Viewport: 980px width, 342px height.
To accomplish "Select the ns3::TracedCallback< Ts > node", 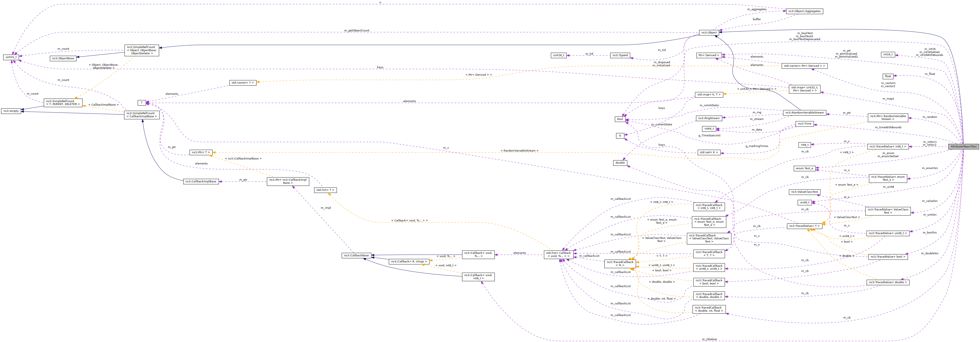I will 620,264.
